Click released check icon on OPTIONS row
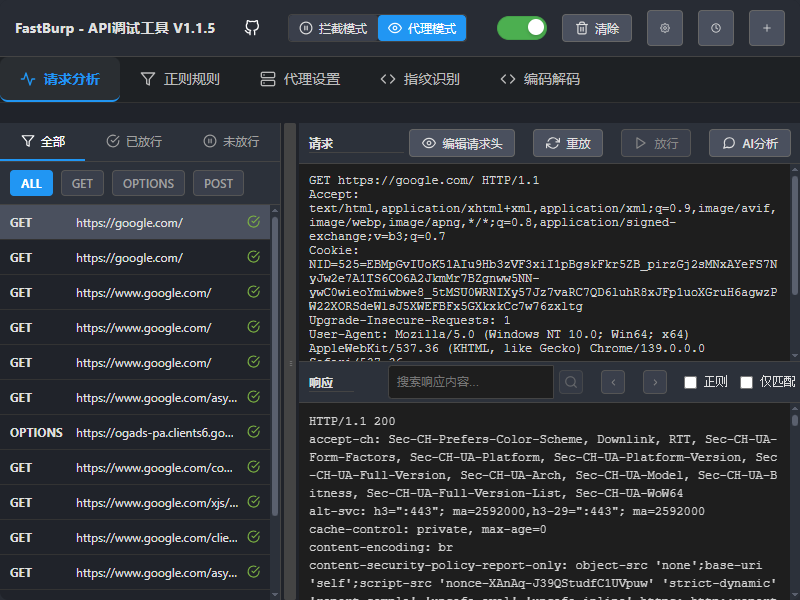The image size is (800, 600). [254, 432]
